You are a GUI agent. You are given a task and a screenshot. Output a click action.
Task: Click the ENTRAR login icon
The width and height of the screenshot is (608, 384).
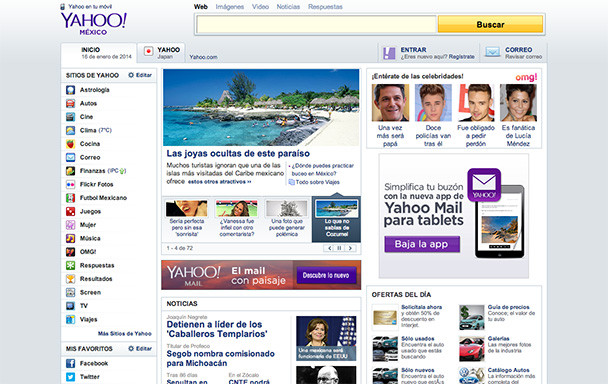tap(389, 53)
